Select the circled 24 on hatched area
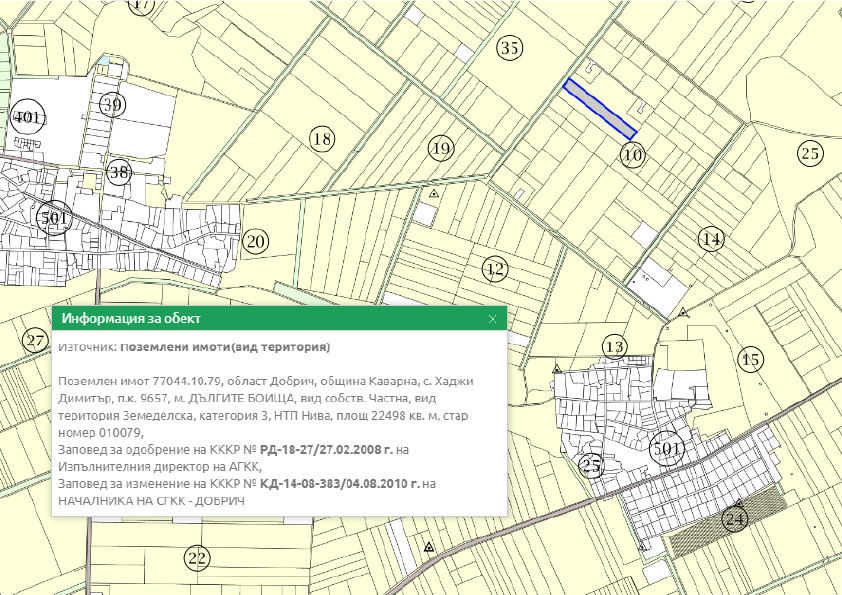Image resolution: width=842 pixels, height=595 pixels. click(736, 519)
